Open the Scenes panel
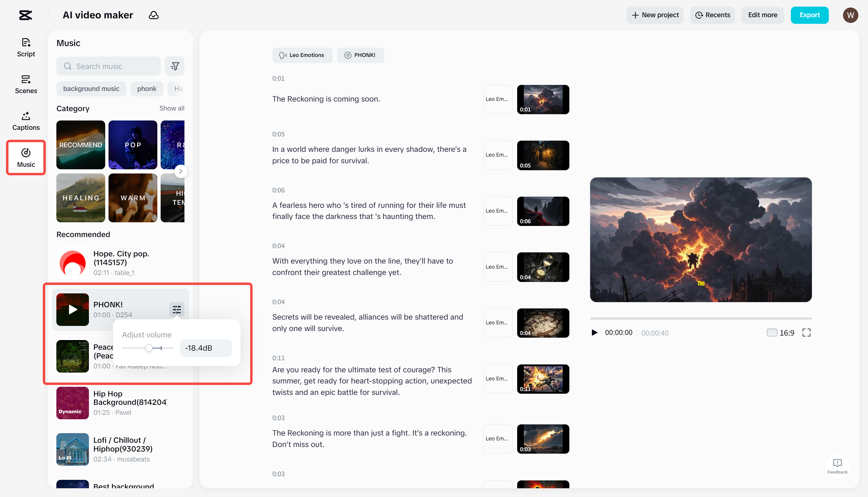 [x=26, y=84]
